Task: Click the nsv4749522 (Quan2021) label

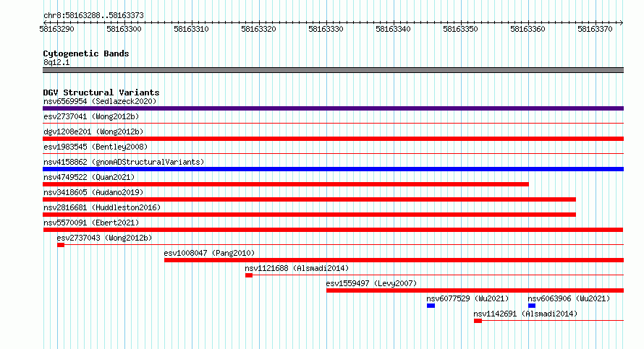Action: click(89, 177)
